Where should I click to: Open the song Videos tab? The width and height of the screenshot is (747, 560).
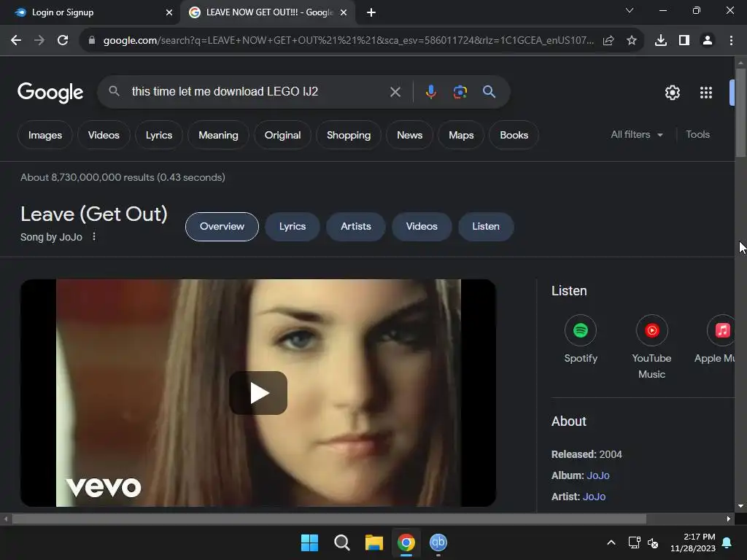422,227
